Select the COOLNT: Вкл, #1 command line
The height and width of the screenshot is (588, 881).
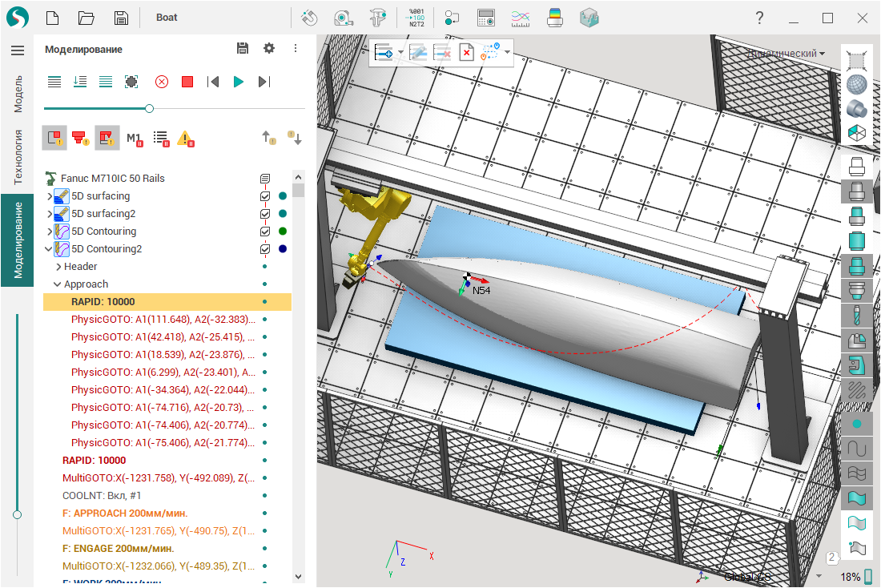pos(101,496)
